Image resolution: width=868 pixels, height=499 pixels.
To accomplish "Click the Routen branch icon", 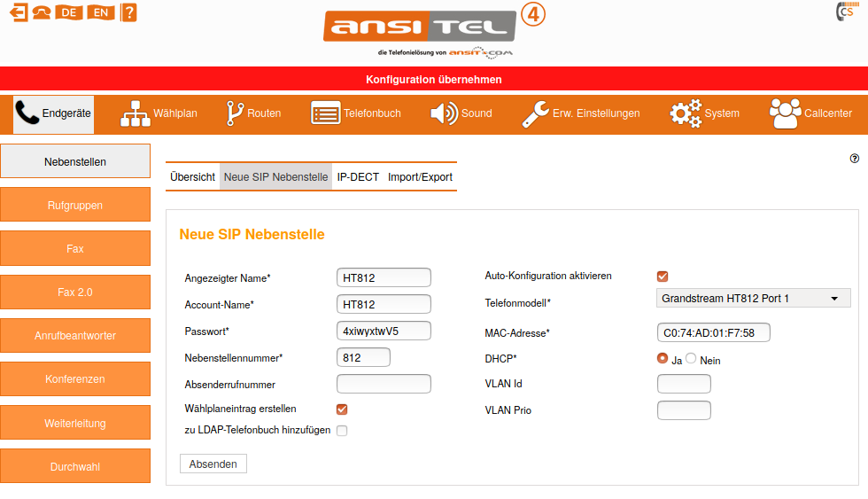I will [235, 113].
